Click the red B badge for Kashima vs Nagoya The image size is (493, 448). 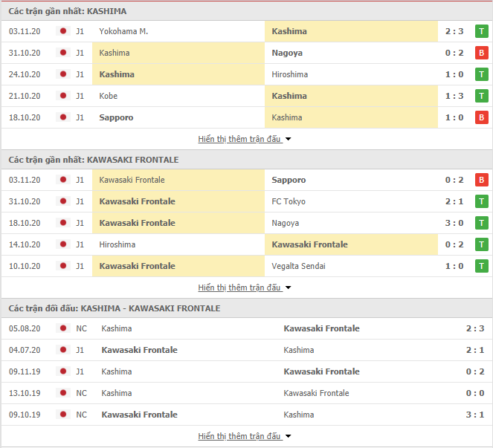[x=481, y=53]
